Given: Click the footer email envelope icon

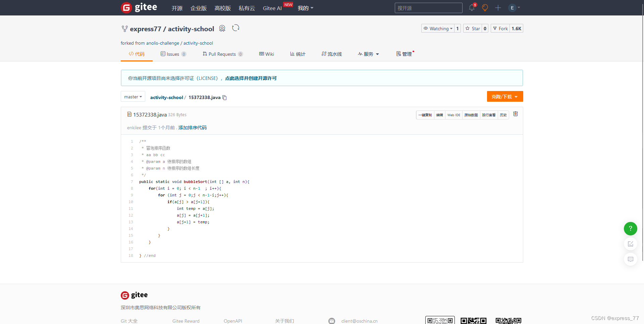Looking at the screenshot, I should pyautogui.click(x=332, y=321).
